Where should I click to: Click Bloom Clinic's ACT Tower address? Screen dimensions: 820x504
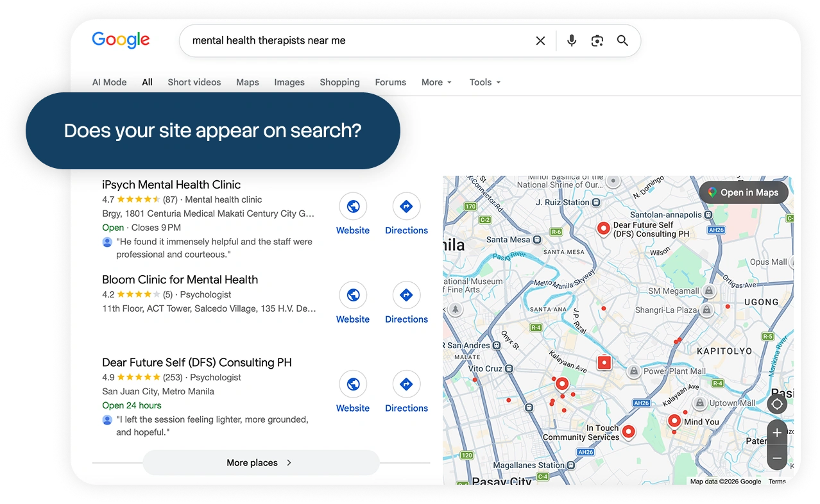[x=209, y=308]
